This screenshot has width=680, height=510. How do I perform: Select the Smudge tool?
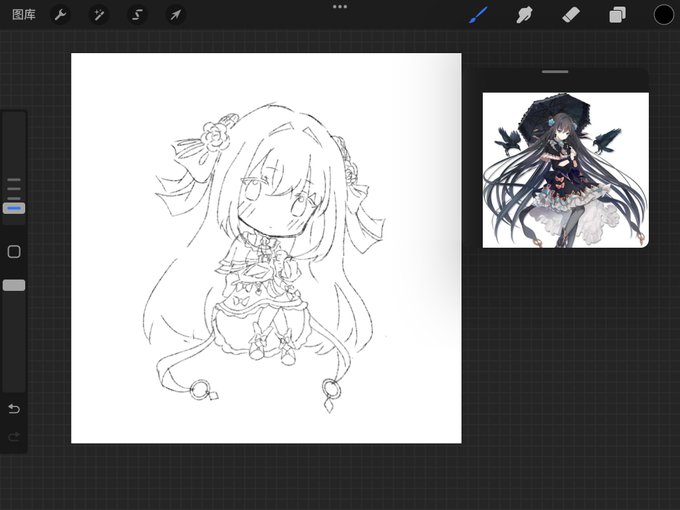coord(524,15)
